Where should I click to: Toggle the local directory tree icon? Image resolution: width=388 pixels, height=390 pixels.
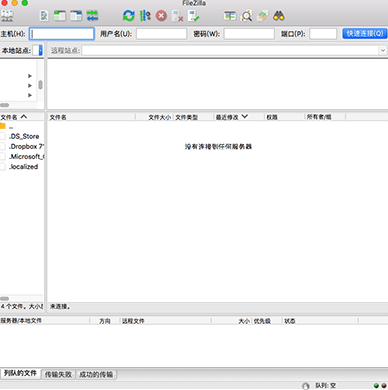coord(60,16)
